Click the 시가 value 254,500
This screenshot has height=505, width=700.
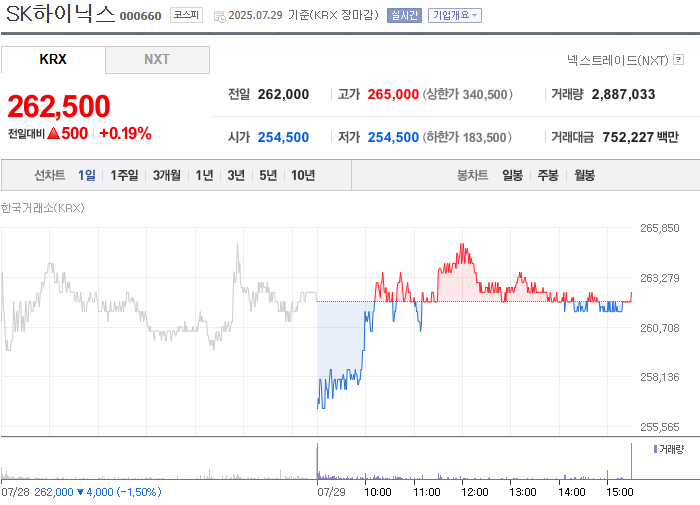283,137
